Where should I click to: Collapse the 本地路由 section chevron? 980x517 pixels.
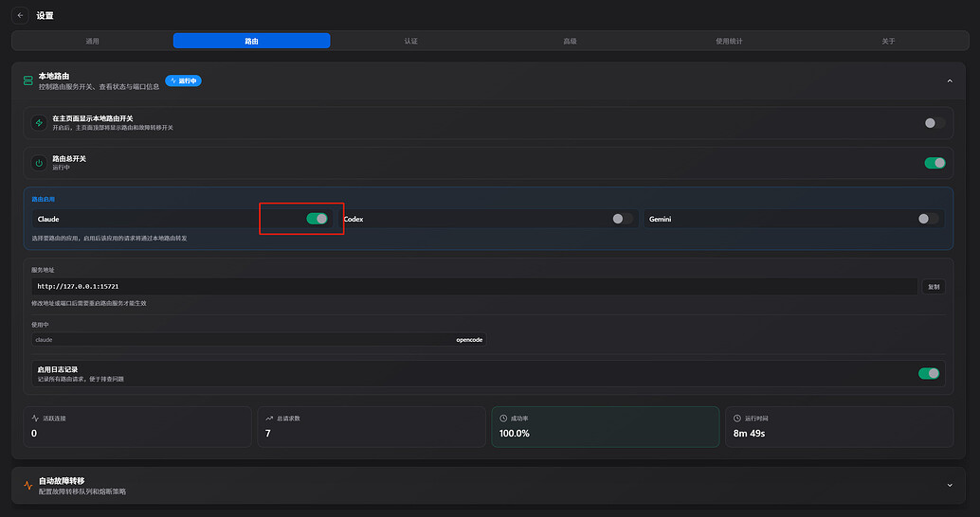point(950,80)
